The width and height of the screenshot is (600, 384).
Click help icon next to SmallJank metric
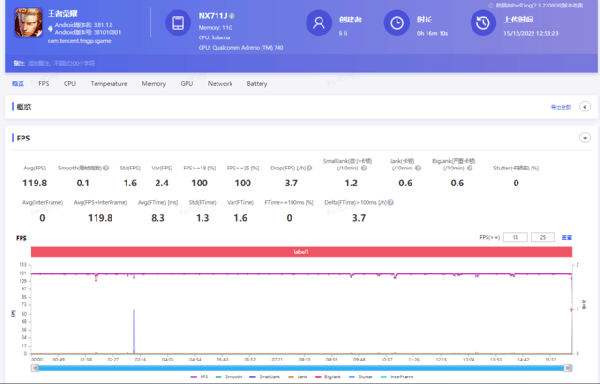pyautogui.click(x=364, y=168)
